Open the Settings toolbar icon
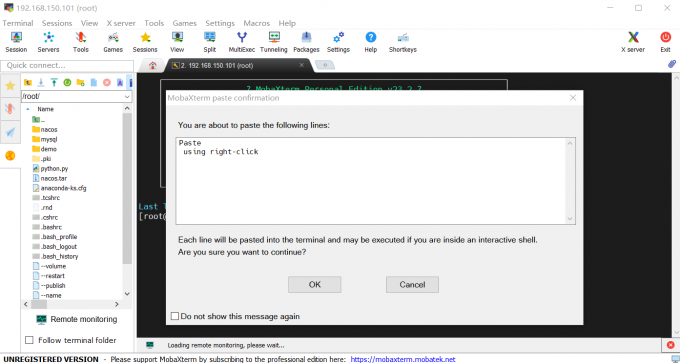Screen dimensions: 680x363 click(338, 42)
